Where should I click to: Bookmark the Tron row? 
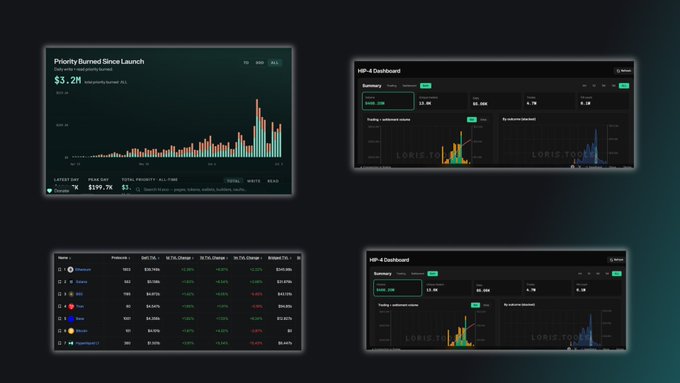click(59, 306)
